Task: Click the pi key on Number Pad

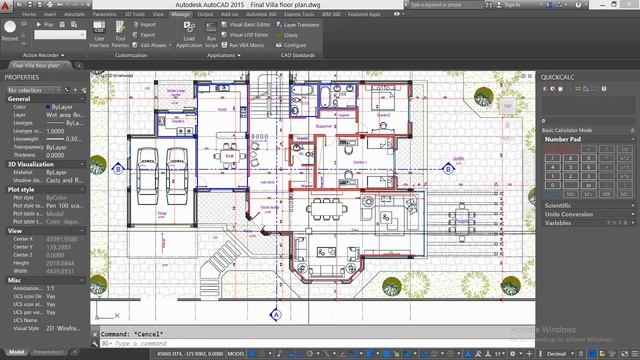Action: (589, 185)
